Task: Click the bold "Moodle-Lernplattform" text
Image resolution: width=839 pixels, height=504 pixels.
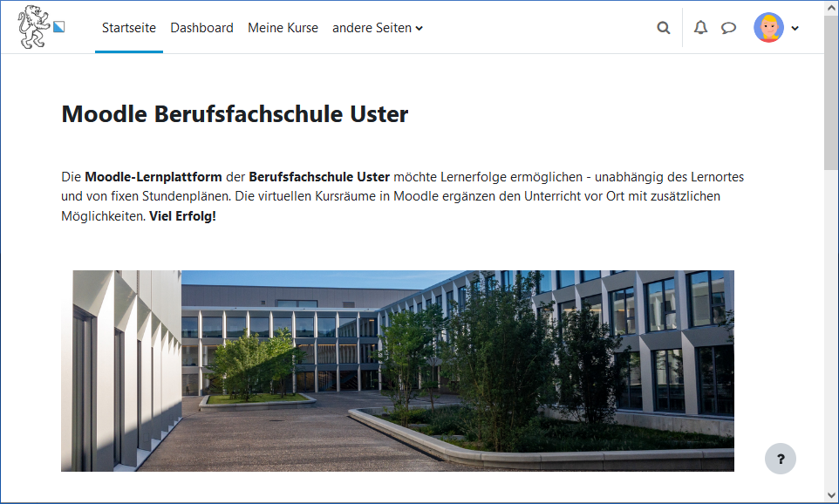Action: pos(147,177)
